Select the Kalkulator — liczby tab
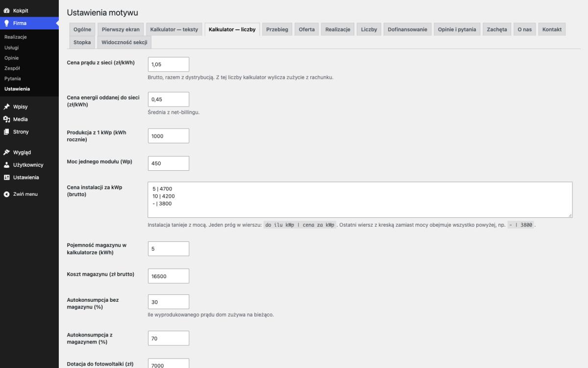This screenshot has height=368, width=588. coord(232,29)
